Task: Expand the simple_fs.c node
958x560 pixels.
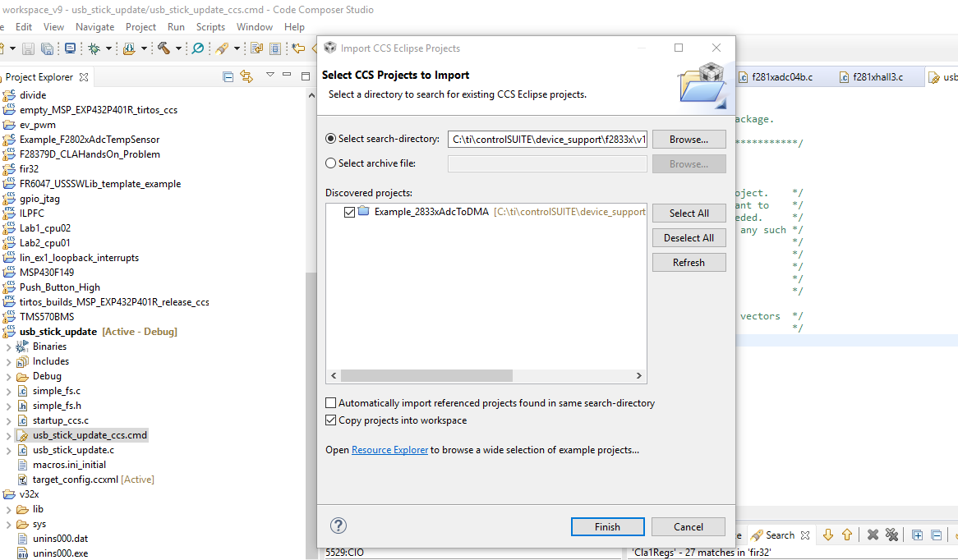Action: 8,391
